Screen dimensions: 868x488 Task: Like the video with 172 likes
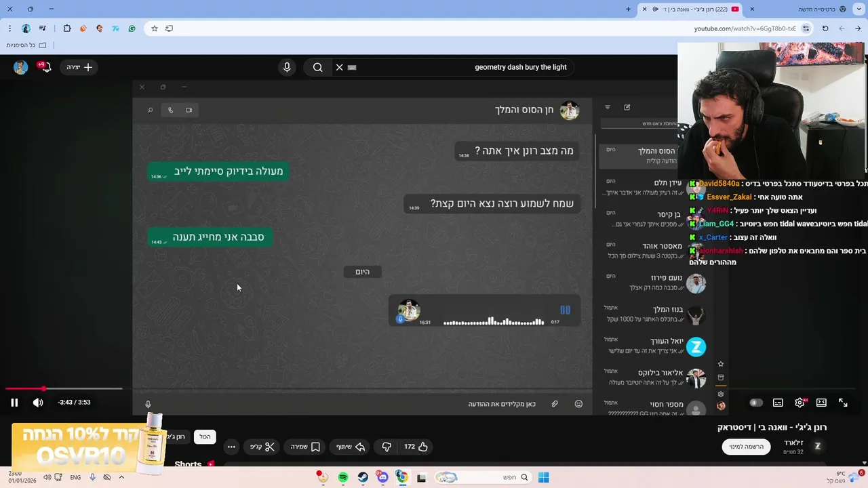click(x=416, y=447)
